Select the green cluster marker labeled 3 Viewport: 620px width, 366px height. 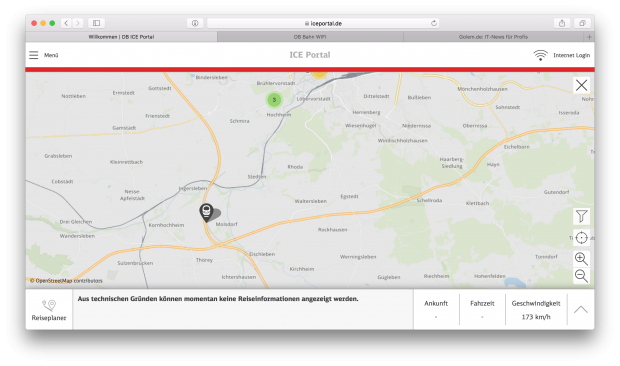(274, 100)
